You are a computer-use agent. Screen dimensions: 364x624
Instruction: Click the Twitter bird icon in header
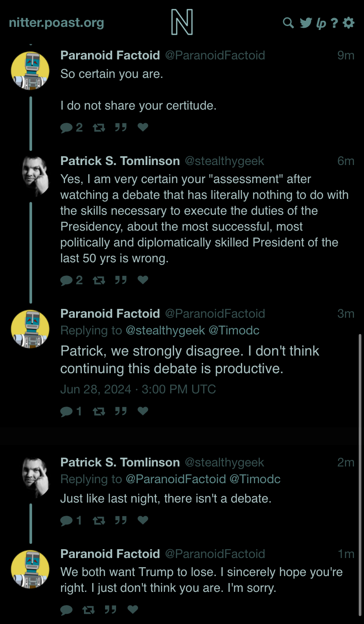click(x=306, y=22)
